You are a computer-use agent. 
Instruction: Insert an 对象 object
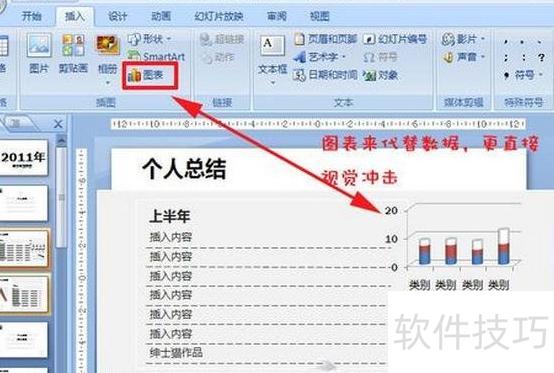pyautogui.click(x=381, y=75)
